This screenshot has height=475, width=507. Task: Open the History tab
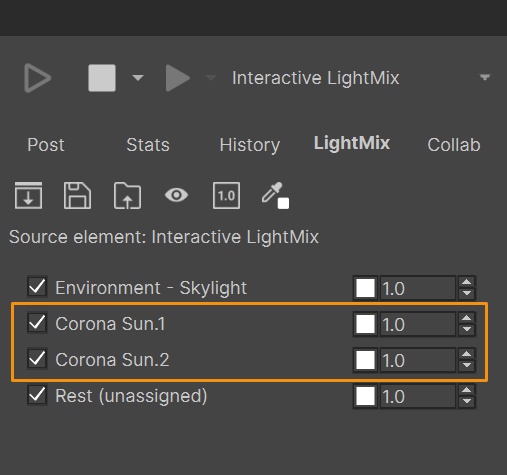coord(250,145)
